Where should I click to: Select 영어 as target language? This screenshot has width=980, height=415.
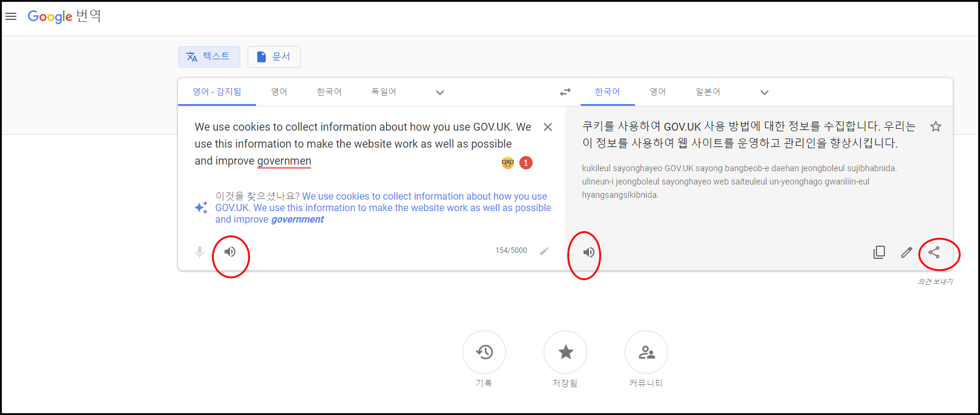(x=658, y=92)
